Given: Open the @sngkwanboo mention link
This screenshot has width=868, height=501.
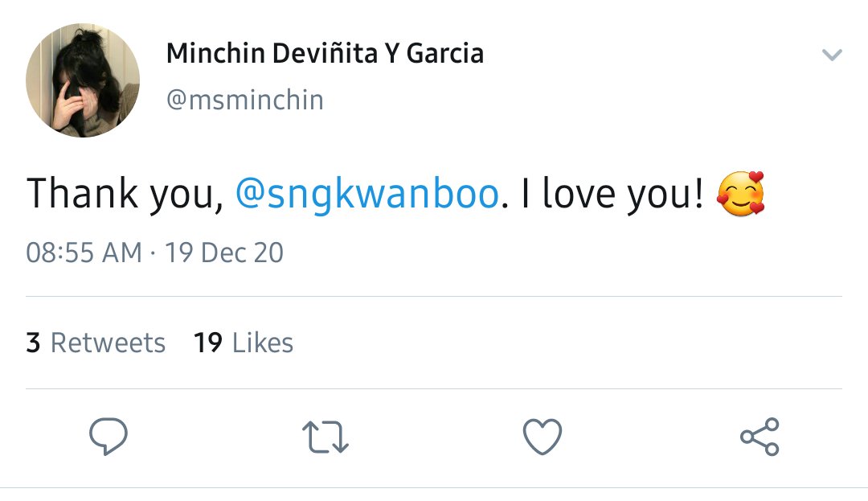Looking at the screenshot, I should point(367,194).
